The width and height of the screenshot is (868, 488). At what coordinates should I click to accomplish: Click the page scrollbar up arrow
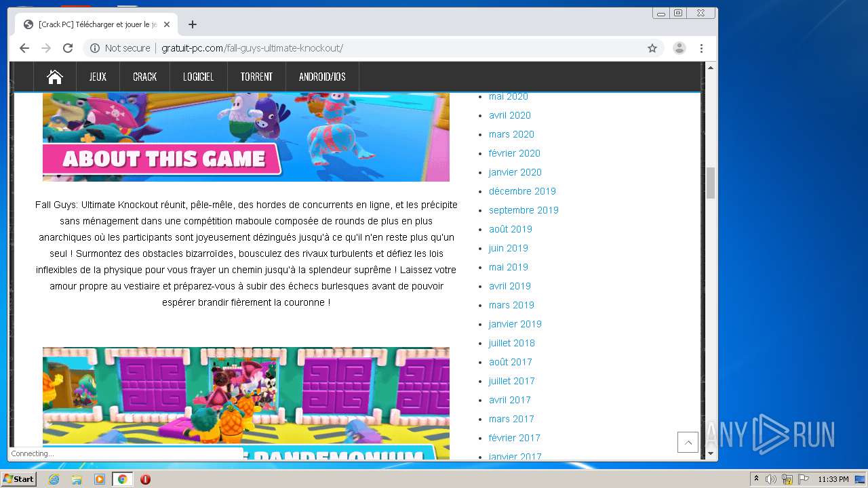click(711, 68)
